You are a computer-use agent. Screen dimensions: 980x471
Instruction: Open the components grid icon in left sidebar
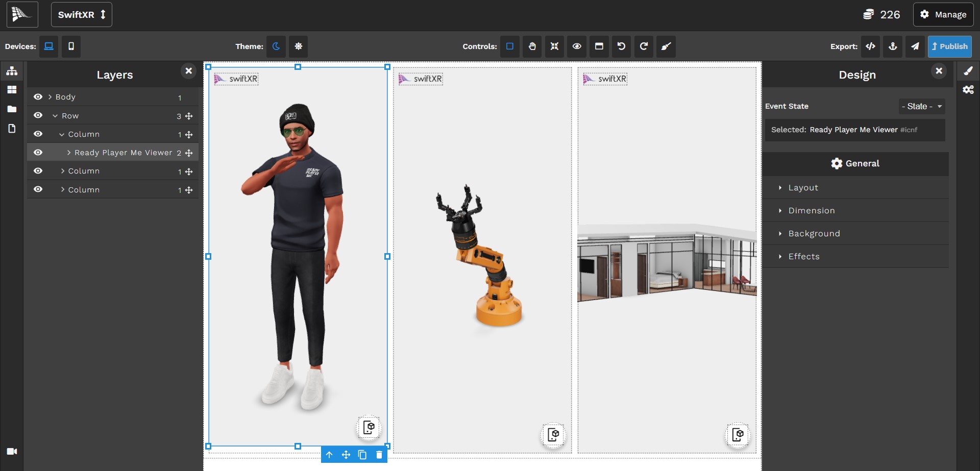tap(11, 90)
